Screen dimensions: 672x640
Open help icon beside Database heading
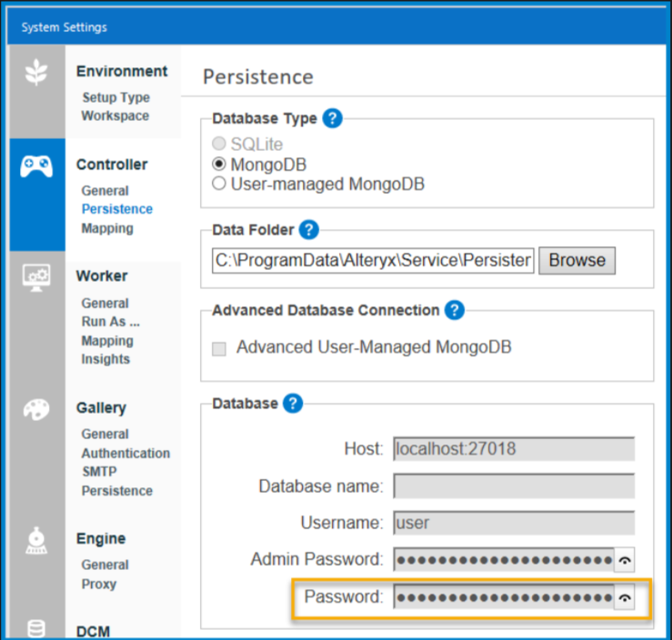[x=293, y=403]
